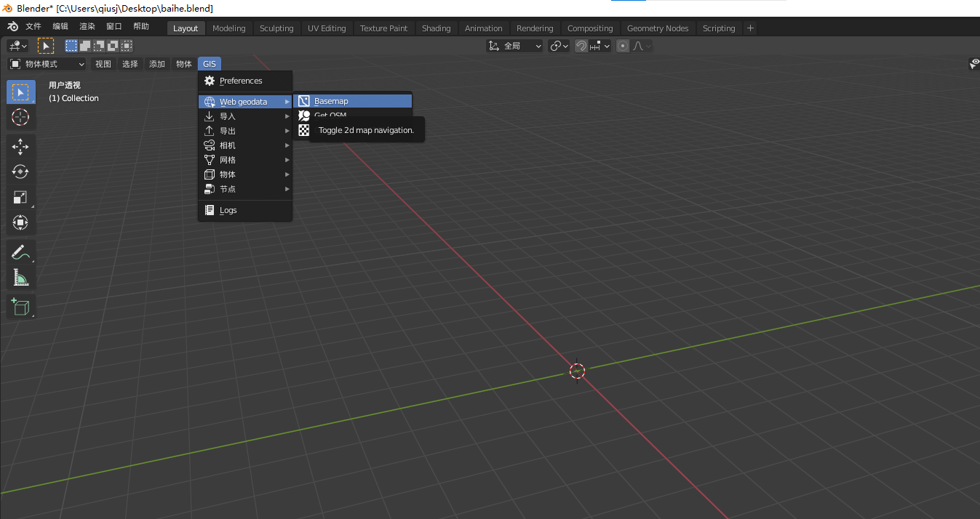Click the Add Cube tool icon
This screenshot has height=519, width=980.
(x=20, y=307)
